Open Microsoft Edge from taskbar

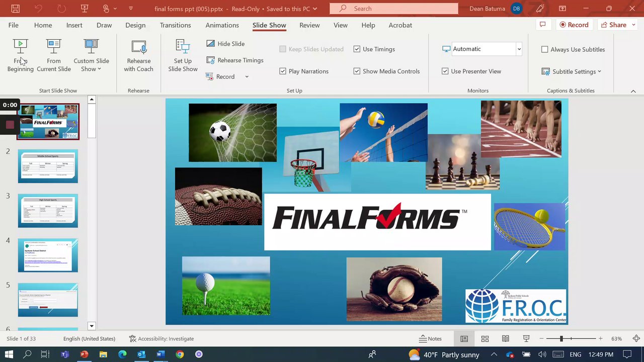122,354
